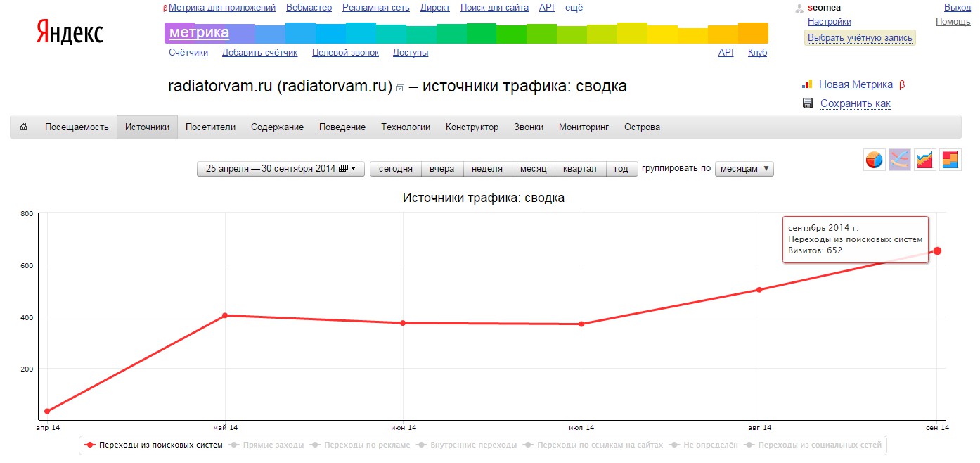
Task: Click the Сохранить как link
Action: (856, 103)
